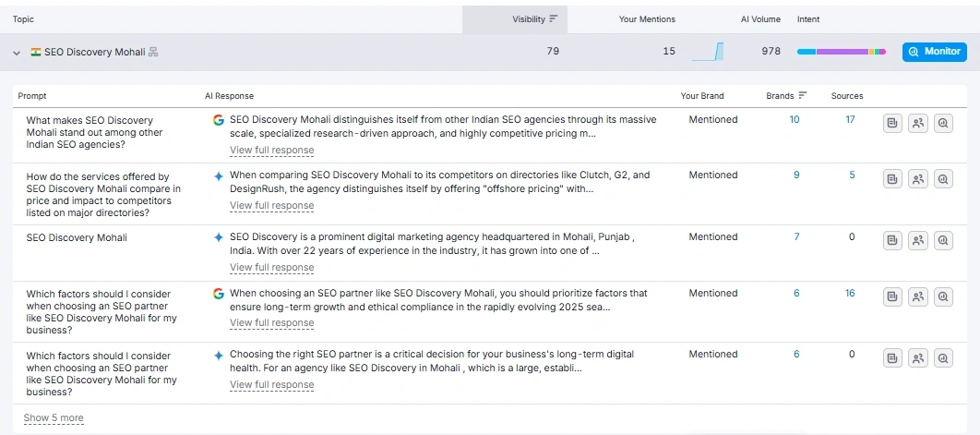980x435 pixels.
Task: Open the magnifier chart icon in the 'What makes SEO Discovery' row
Action: click(943, 124)
